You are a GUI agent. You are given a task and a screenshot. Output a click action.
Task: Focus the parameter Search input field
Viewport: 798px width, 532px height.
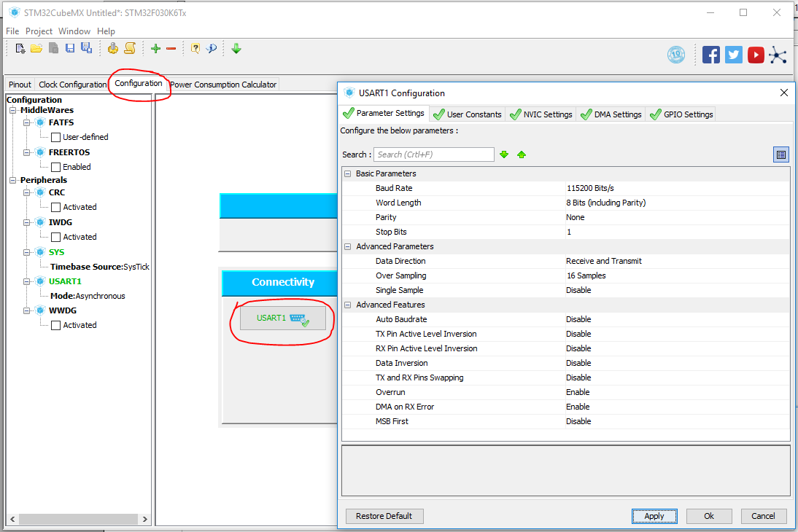(433, 154)
